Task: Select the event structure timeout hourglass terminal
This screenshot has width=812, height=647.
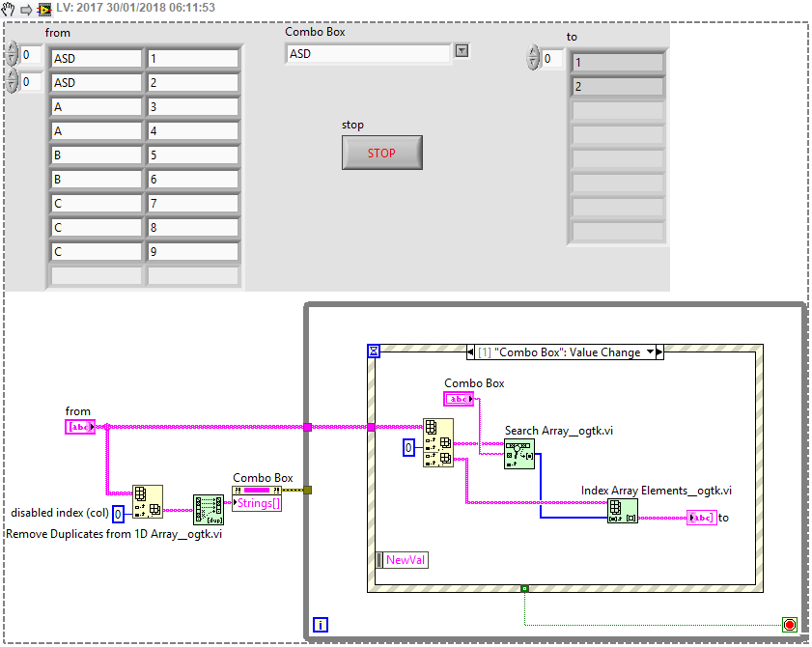Action: [374, 352]
